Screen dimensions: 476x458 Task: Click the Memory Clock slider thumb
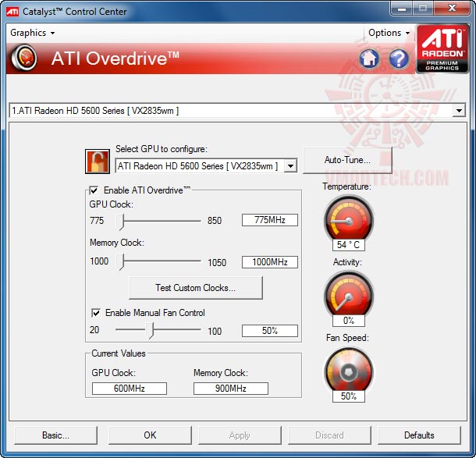[x=121, y=262]
